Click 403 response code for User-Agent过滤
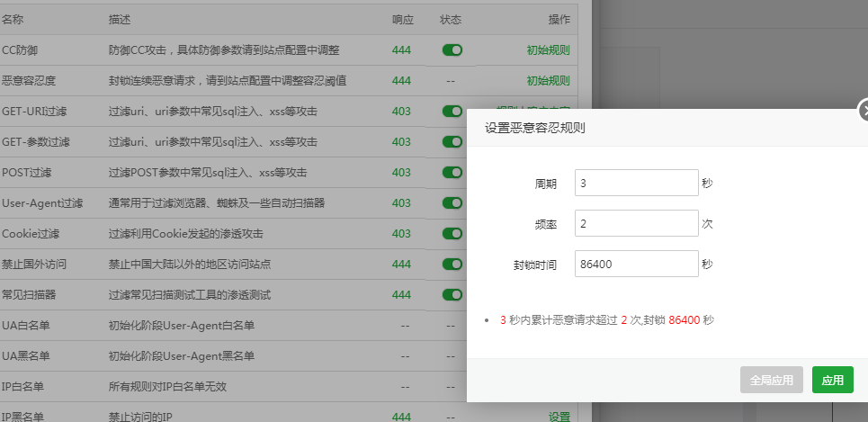Viewport: 868px width, 422px height. (401, 203)
